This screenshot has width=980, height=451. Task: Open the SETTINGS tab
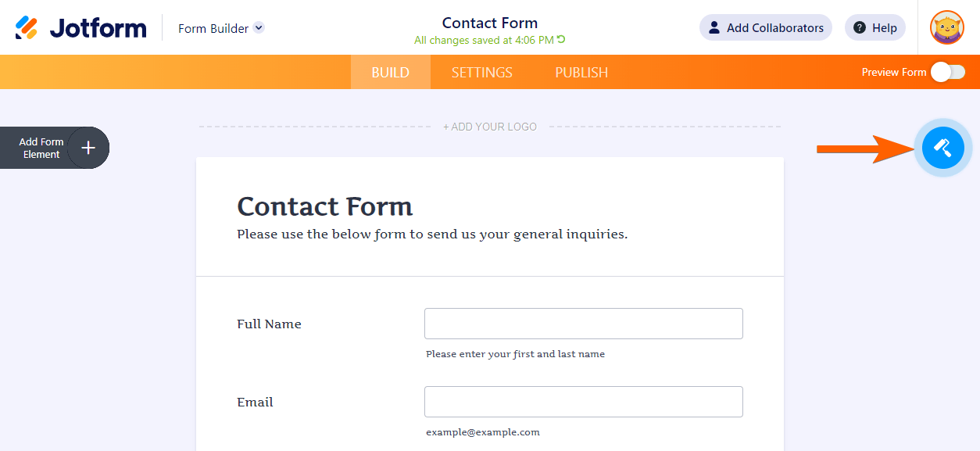(481, 73)
